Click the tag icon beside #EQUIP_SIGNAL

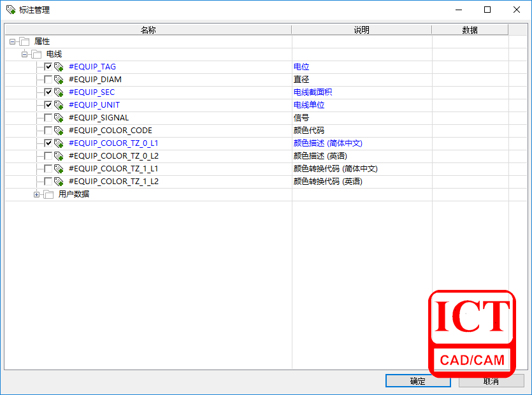pos(59,118)
